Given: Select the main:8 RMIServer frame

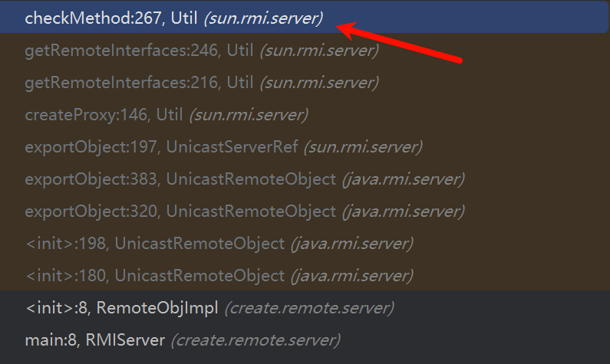Looking at the screenshot, I should (x=305, y=340).
